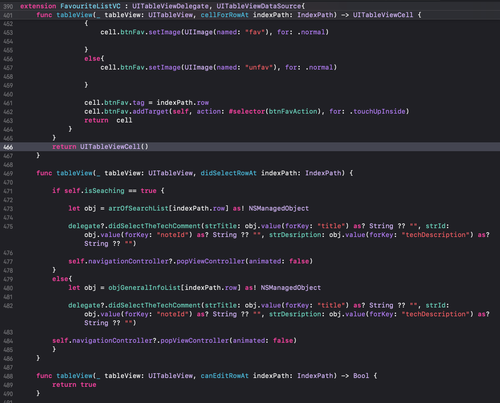Click gutter line number 475
Screen dimensions: 500x403
8,226
